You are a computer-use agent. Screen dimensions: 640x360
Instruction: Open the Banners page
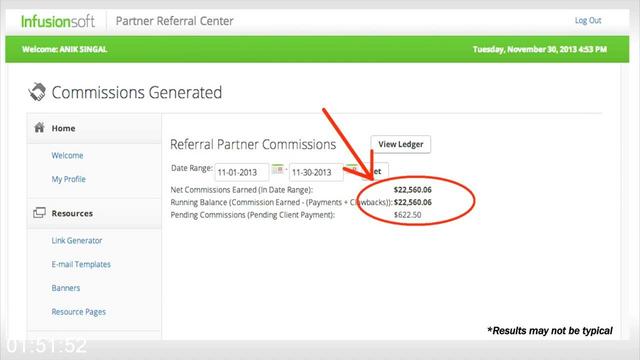coord(66,288)
